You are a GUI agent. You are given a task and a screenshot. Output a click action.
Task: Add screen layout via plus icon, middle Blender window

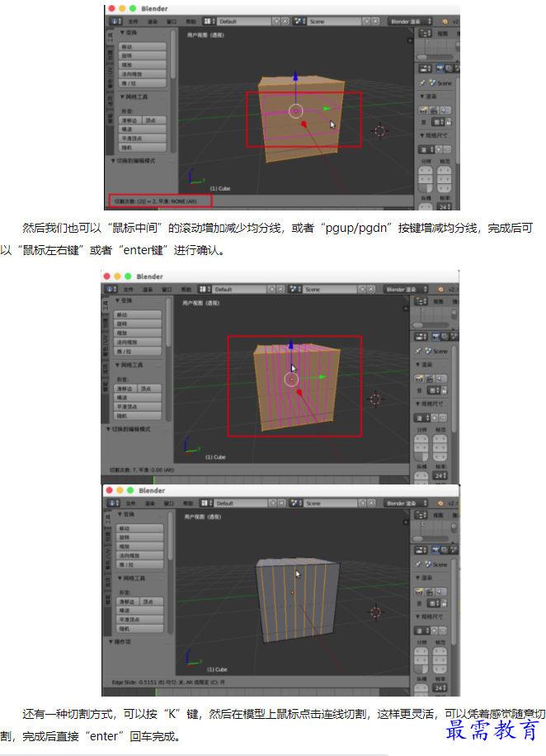[271, 290]
